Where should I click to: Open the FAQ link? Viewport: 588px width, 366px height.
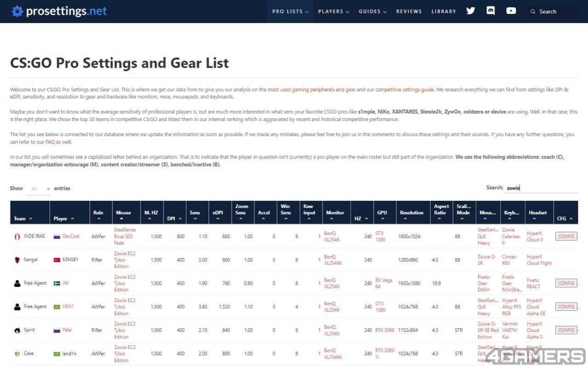click(50, 142)
